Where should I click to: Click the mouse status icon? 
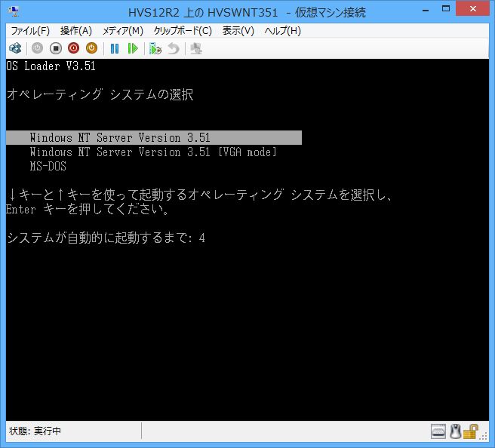[455, 431]
